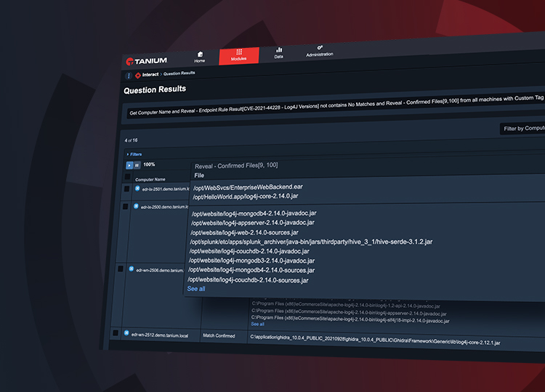This screenshot has height=392, width=545.
Task: Click the status icon next to edr-lx-2501
Action: click(x=137, y=188)
